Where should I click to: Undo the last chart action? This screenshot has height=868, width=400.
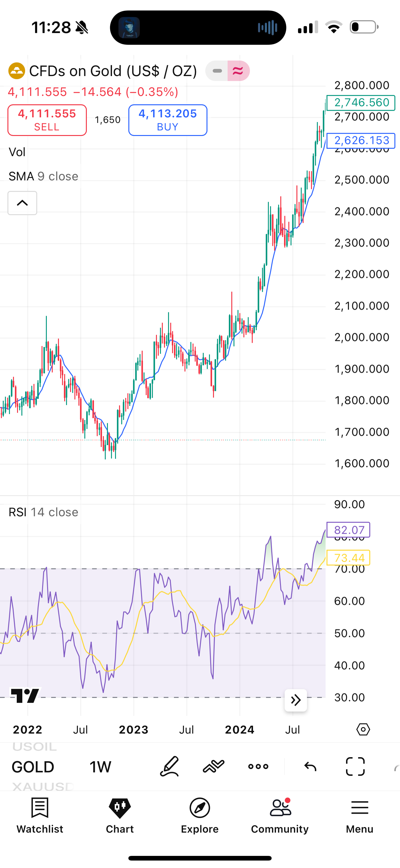(x=310, y=766)
